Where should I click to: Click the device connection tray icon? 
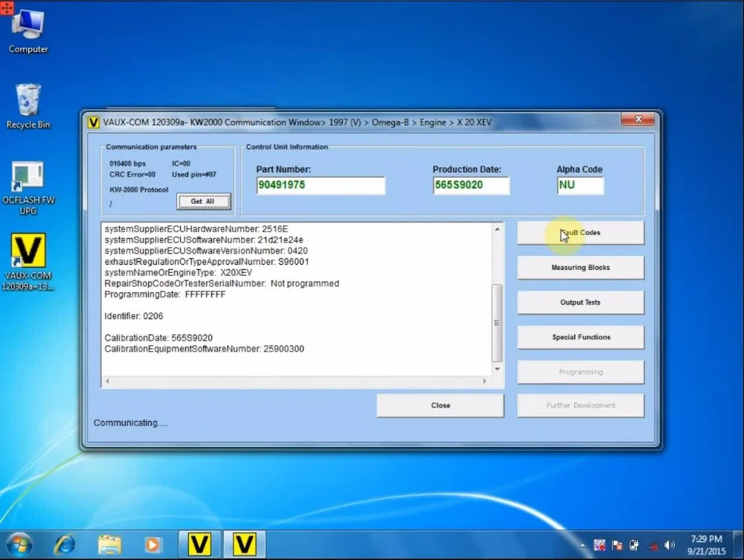click(x=635, y=545)
